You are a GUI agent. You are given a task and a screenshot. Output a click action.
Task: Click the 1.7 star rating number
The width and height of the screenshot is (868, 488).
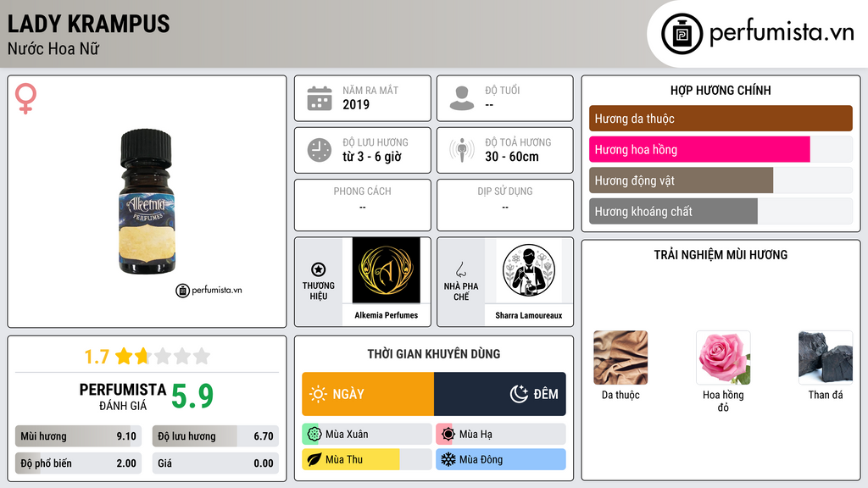tap(97, 357)
